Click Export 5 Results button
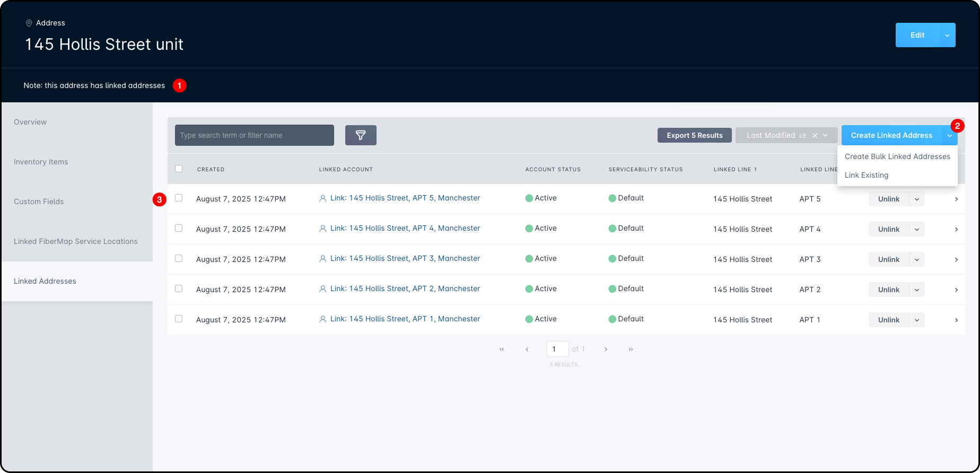Image resolution: width=980 pixels, height=473 pixels. point(695,135)
